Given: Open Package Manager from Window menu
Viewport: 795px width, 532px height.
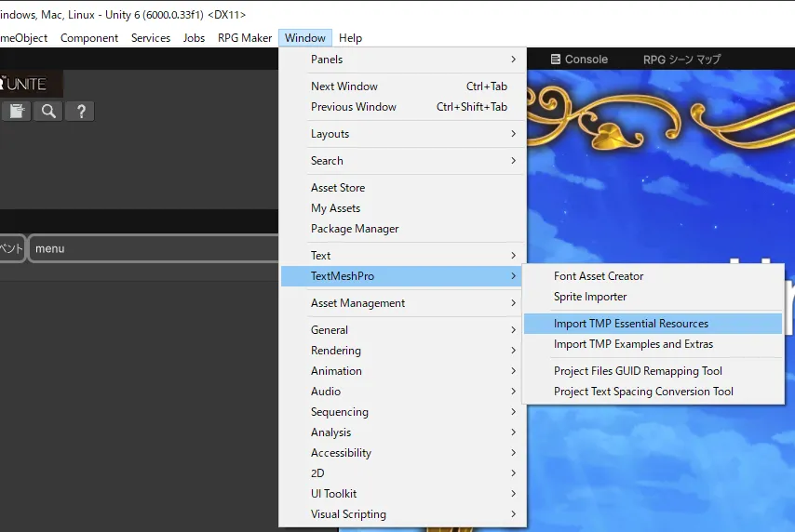Looking at the screenshot, I should pos(355,229).
